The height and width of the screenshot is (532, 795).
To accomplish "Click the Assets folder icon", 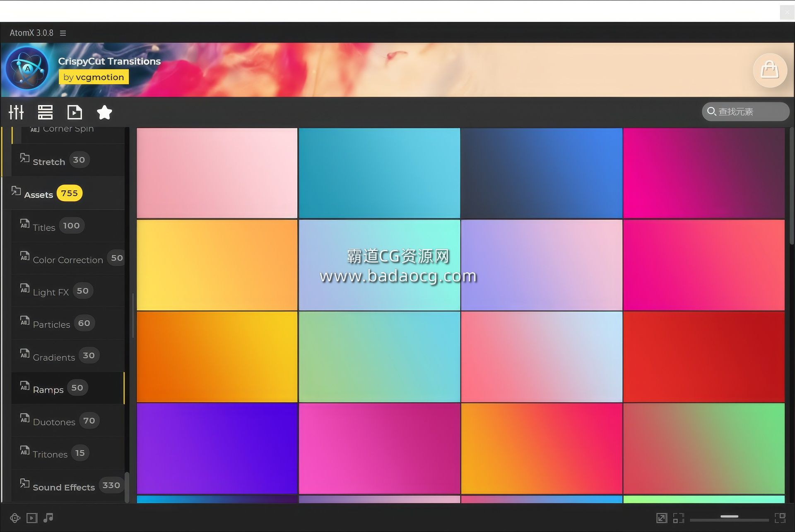I will pos(16,191).
